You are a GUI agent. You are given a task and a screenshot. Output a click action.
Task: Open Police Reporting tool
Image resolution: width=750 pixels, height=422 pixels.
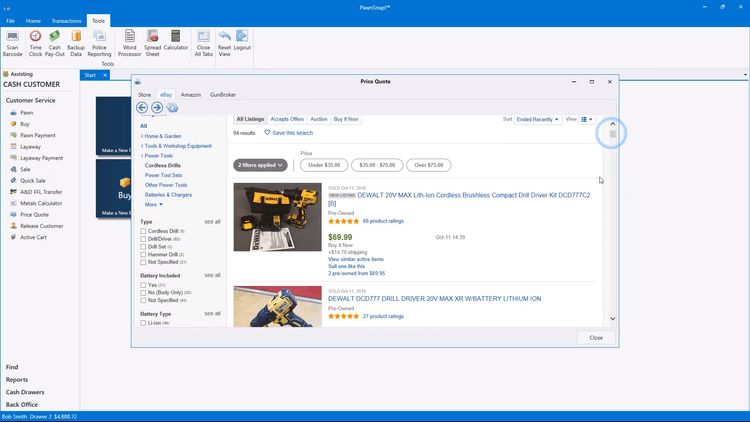click(99, 43)
